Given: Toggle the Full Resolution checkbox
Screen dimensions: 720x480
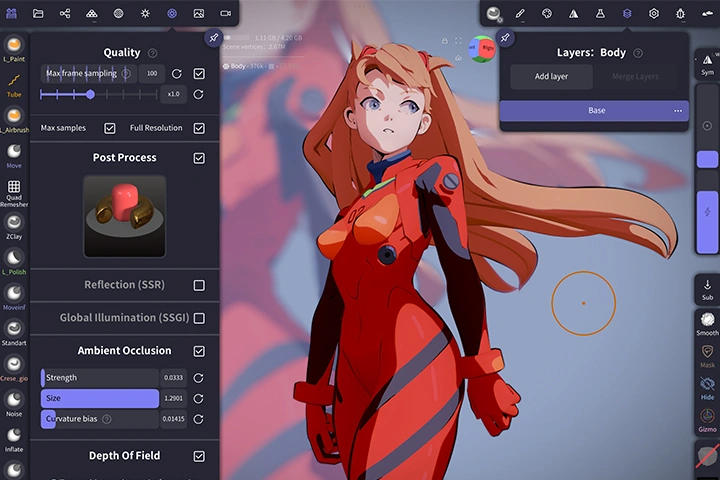Looking at the screenshot, I should (x=199, y=128).
